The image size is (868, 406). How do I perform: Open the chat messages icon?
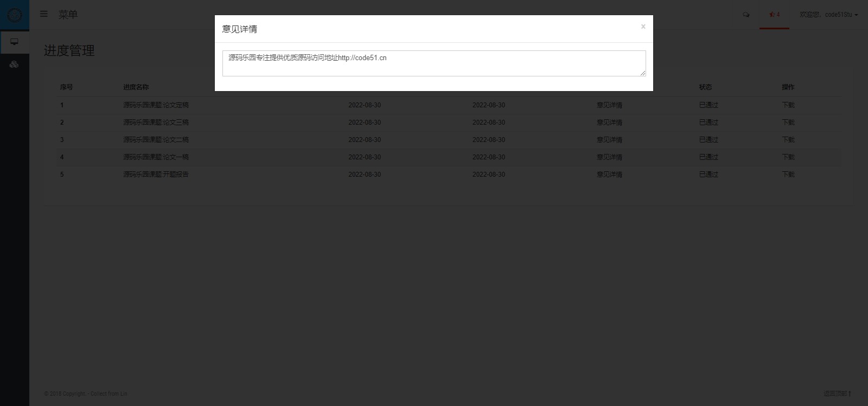pos(746,15)
